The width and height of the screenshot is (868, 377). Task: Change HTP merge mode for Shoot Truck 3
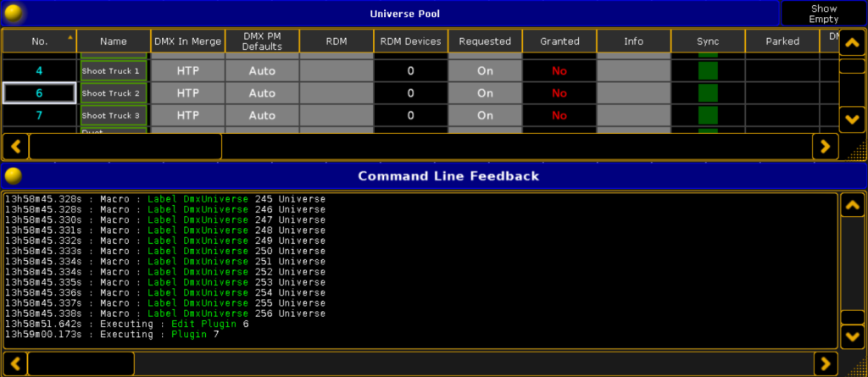(188, 115)
